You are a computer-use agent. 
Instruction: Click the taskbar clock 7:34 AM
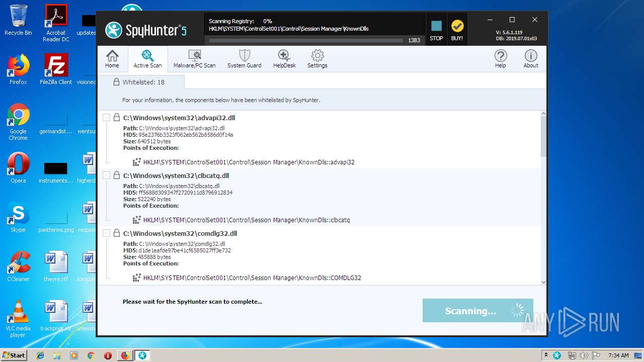point(618,355)
